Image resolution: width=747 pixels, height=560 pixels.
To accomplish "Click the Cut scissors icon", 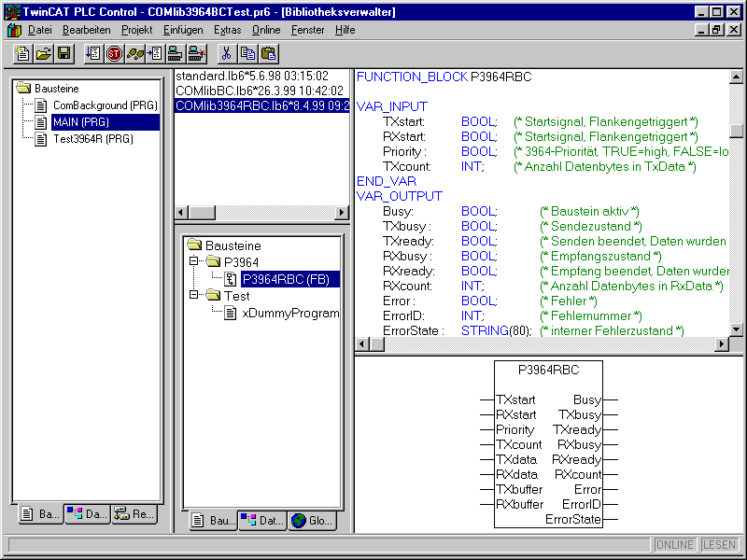I will pos(227,53).
